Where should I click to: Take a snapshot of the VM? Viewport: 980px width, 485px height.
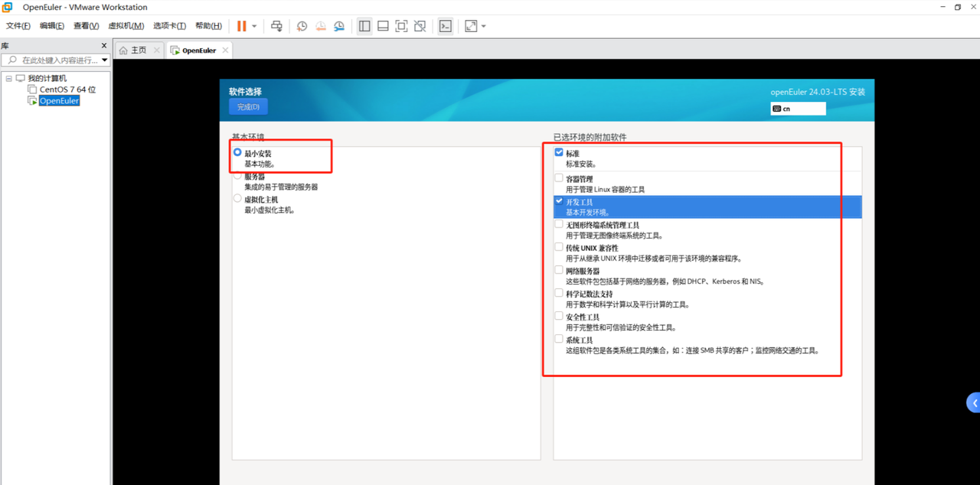pos(302,26)
